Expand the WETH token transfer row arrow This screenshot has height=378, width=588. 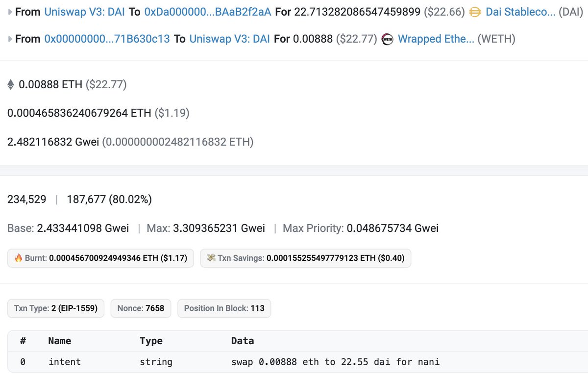coord(10,39)
